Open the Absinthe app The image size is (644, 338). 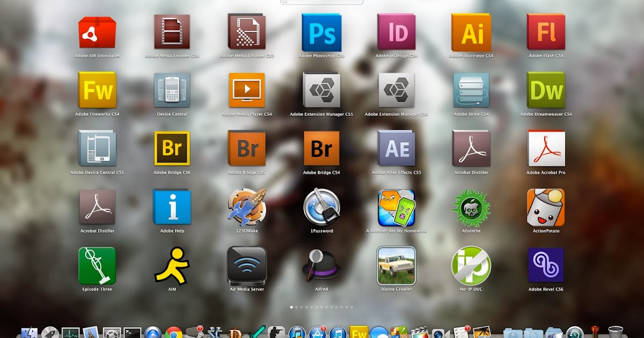(x=471, y=207)
